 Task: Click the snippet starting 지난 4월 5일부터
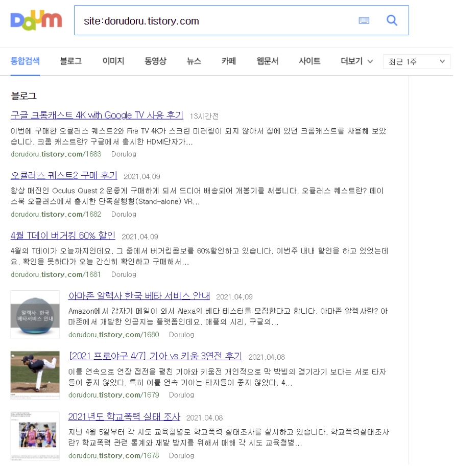(229, 437)
